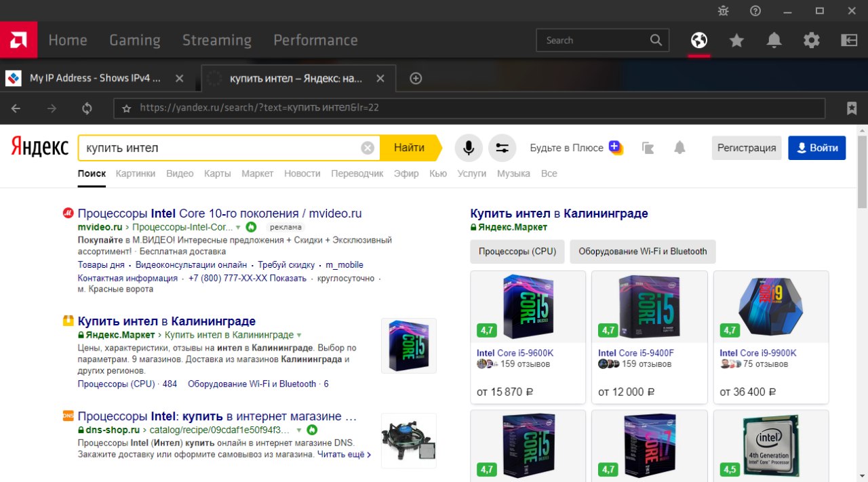Reload the page with refresh icon
Image resolution: width=868 pixels, height=482 pixels.
pos(87,108)
